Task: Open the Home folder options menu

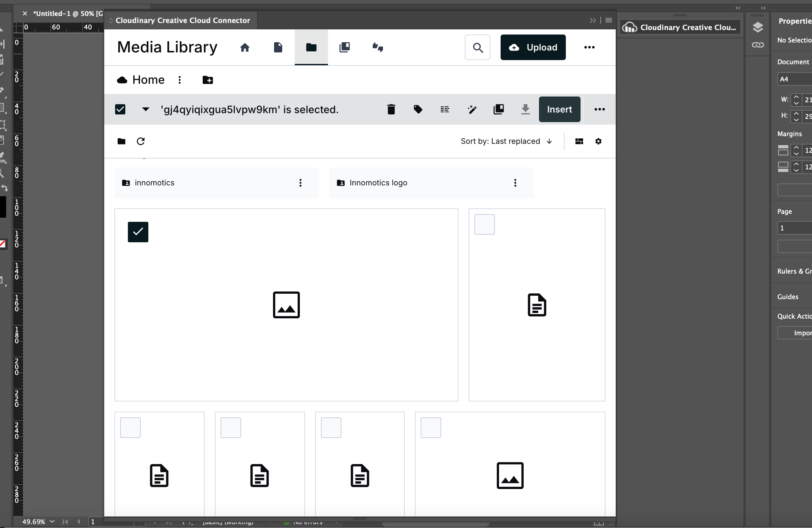Action: (x=179, y=80)
